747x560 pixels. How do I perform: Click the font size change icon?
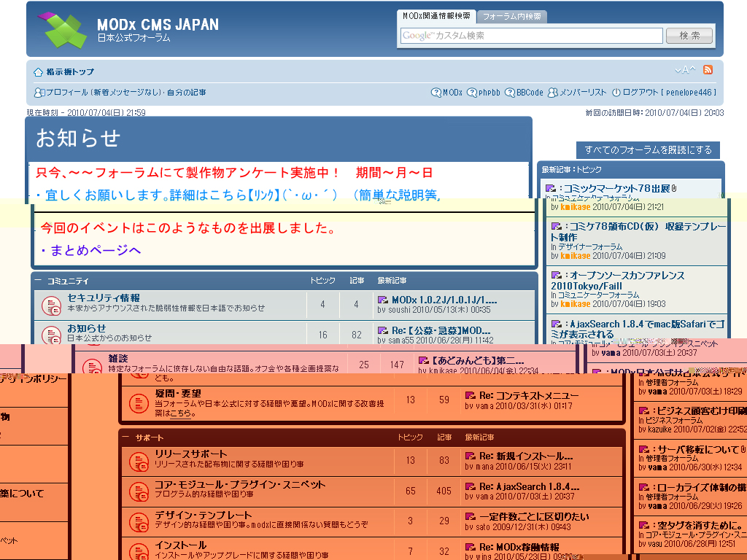pyautogui.click(x=684, y=70)
